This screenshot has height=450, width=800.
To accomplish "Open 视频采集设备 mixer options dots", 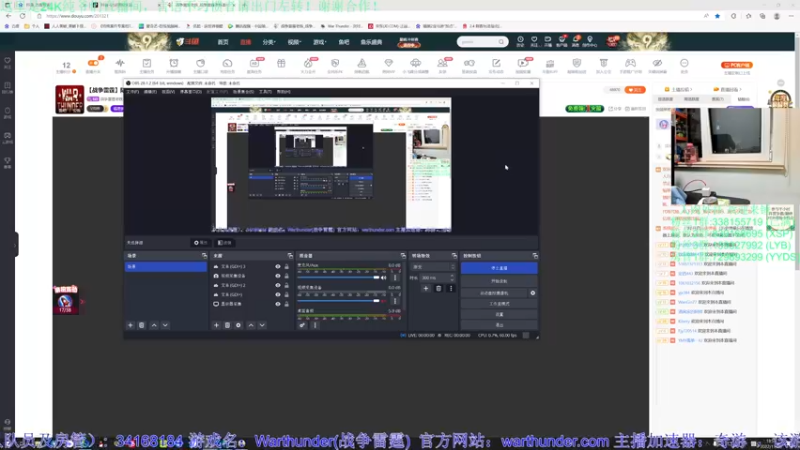I will click(395, 301).
